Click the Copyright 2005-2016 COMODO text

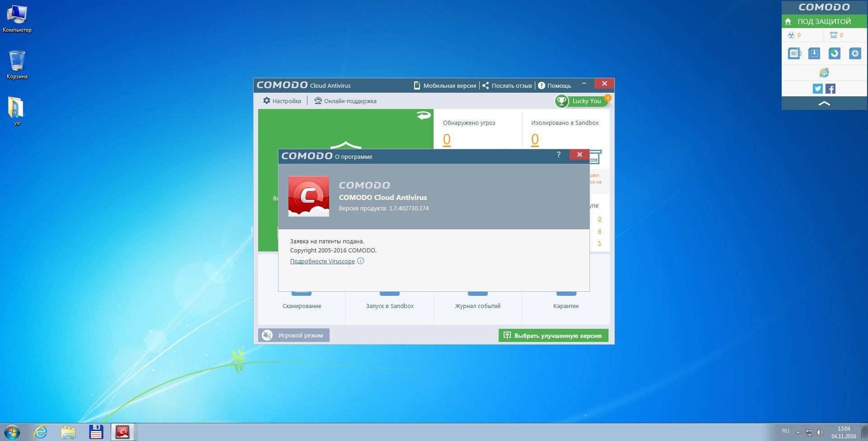pyautogui.click(x=333, y=250)
